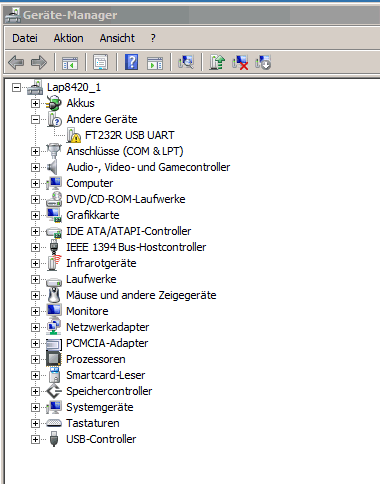380x484 pixels.
Task: Click the Anschlüsse port connector icon
Action: click(x=54, y=151)
